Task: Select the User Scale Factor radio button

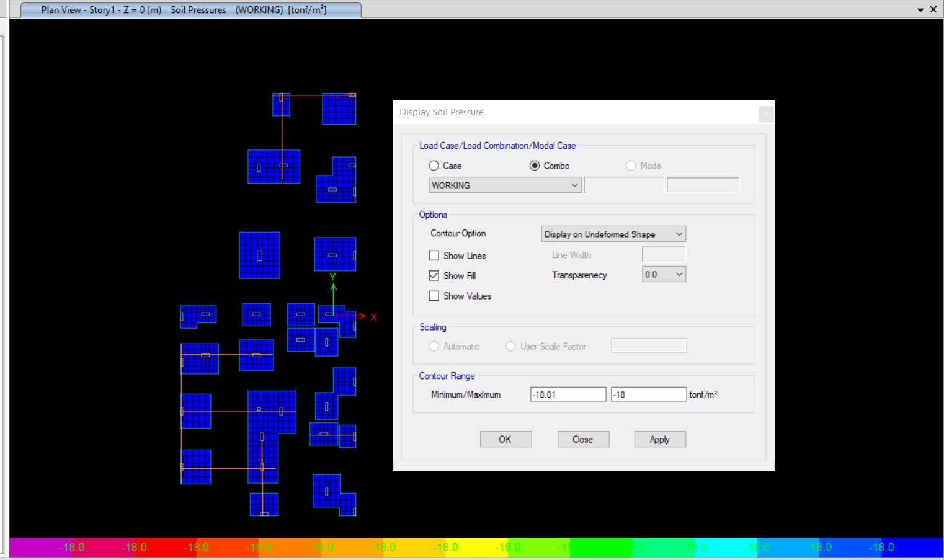Action: tap(510, 346)
